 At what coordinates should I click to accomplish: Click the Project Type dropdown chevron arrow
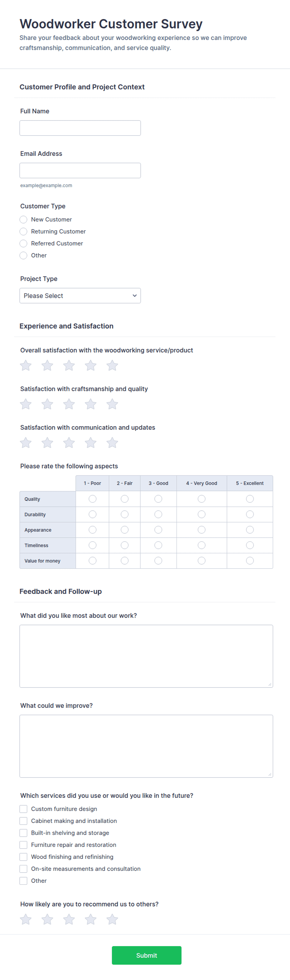(134, 296)
